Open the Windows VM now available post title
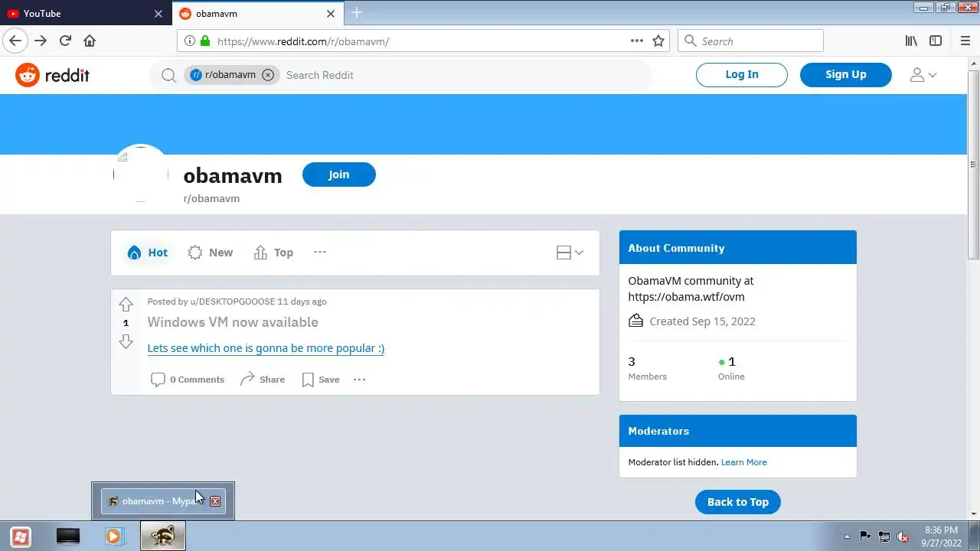The image size is (980, 551). (x=233, y=322)
